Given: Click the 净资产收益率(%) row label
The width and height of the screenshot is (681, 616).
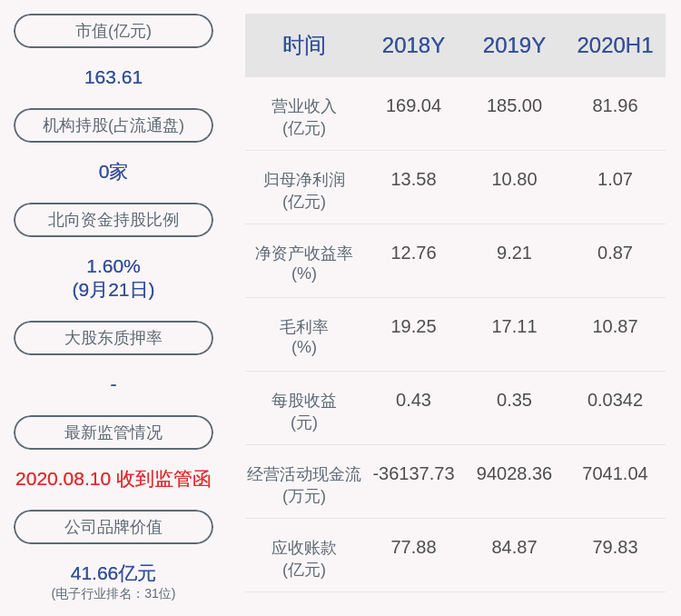Looking at the screenshot, I should (304, 263).
